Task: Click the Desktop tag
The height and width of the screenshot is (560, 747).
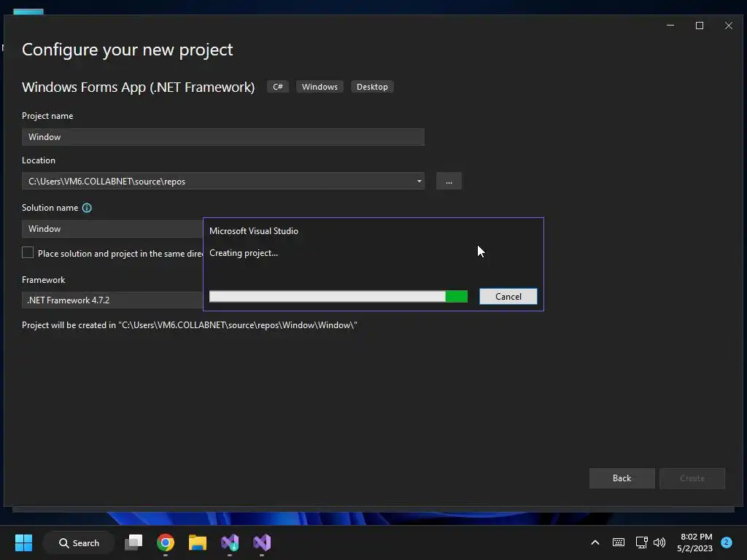Action: click(372, 87)
